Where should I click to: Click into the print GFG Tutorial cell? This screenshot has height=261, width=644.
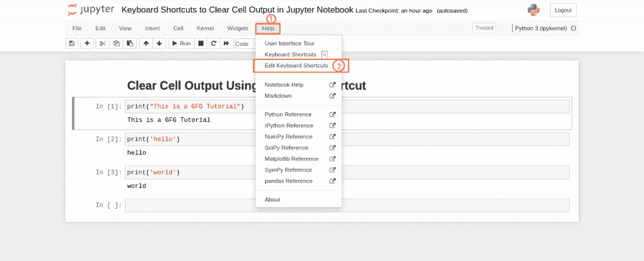(347, 107)
